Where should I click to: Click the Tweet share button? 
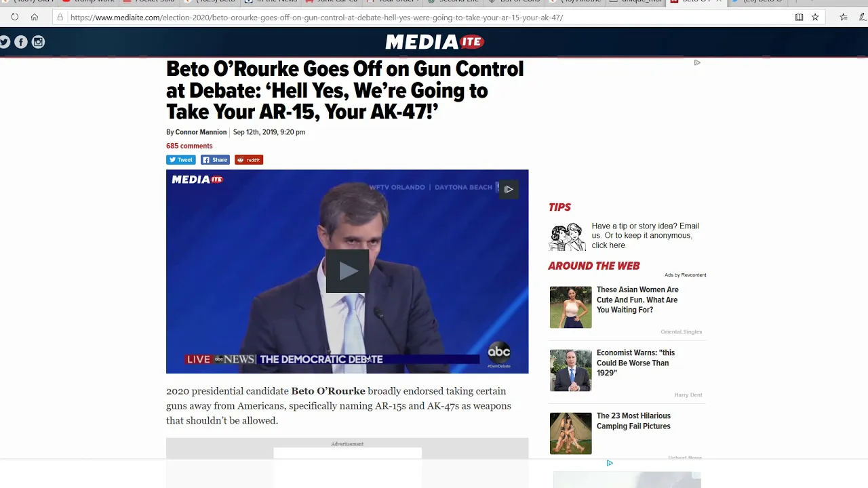click(181, 160)
